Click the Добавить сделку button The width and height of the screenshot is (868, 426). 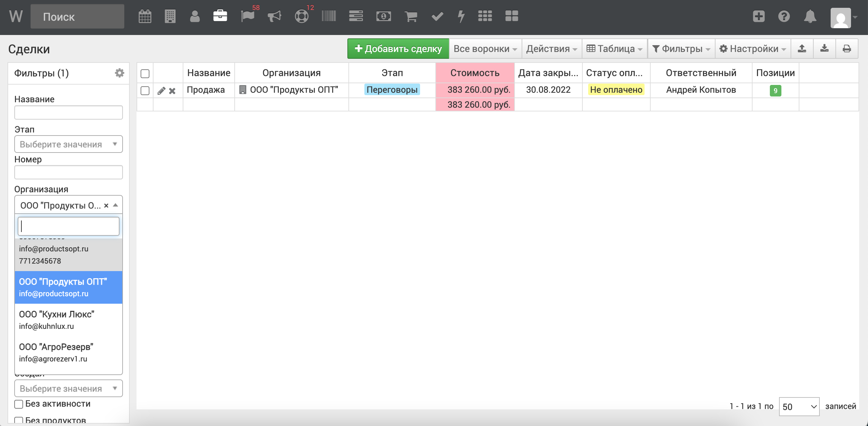[398, 49]
